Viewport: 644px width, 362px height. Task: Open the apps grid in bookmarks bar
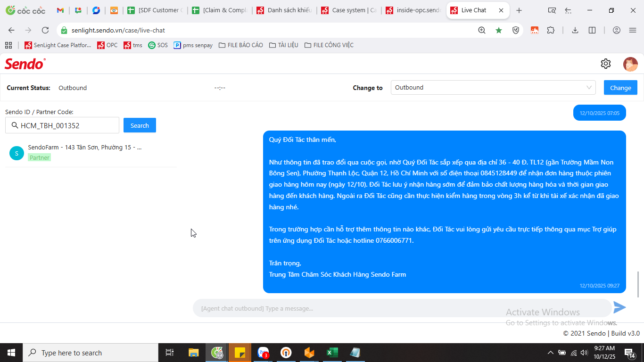tap(8, 45)
